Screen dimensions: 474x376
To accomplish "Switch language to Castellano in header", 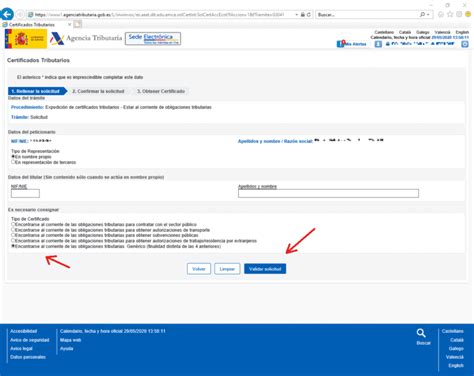I will point(384,32).
